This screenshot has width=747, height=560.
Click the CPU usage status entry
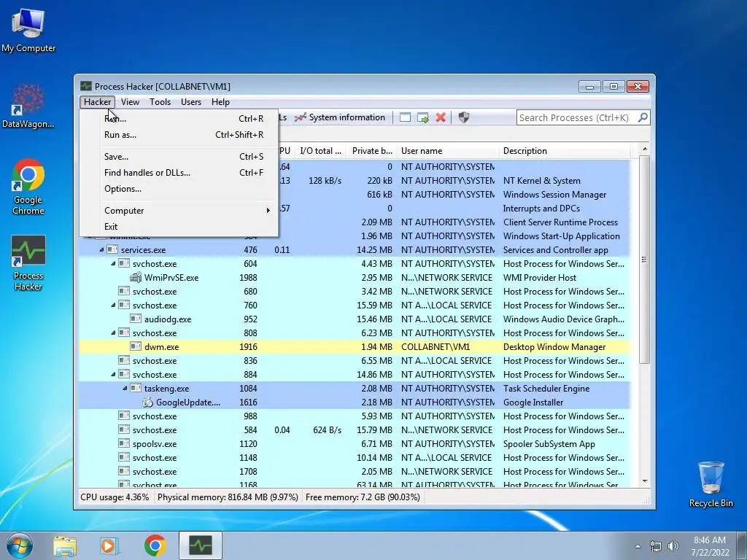(x=115, y=497)
